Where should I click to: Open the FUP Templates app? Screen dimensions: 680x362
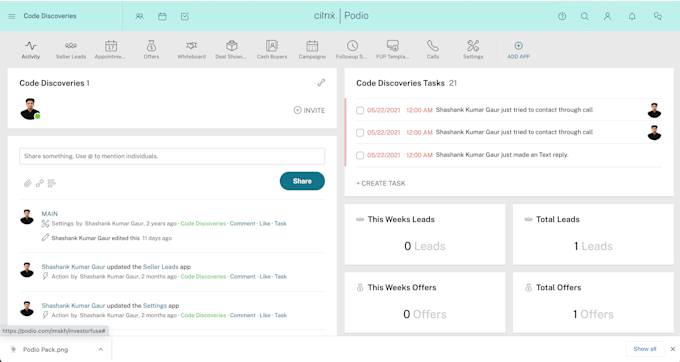pyautogui.click(x=392, y=49)
